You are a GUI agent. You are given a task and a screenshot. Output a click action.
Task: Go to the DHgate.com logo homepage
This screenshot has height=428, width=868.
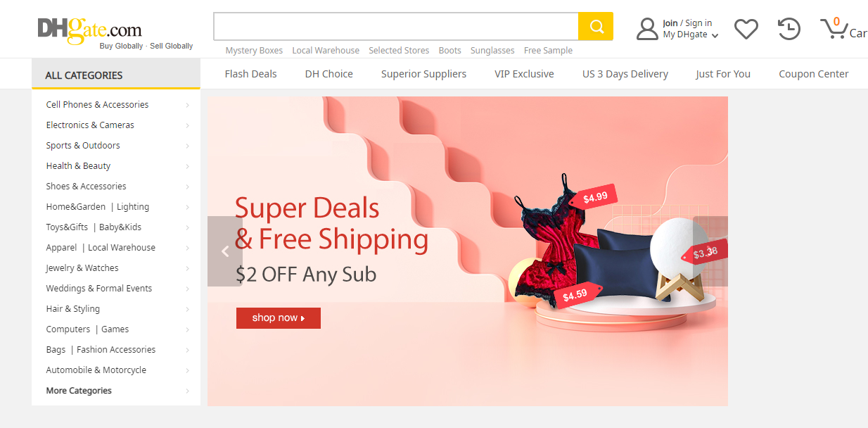click(x=90, y=31)
